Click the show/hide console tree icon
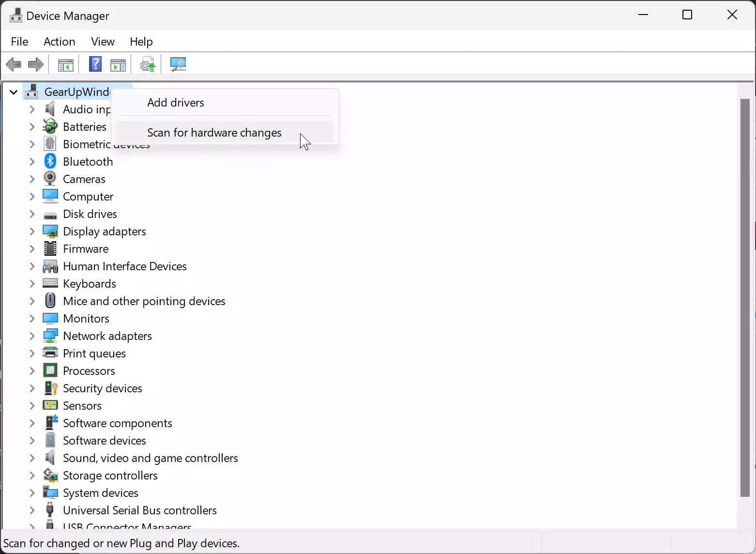The height and width of the screenshot is (554, 756). 65,64
